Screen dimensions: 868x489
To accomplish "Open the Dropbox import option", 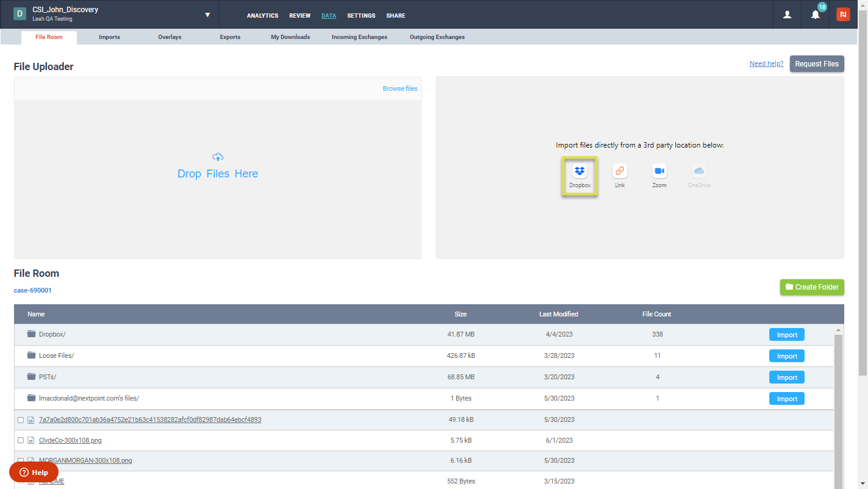I will (580, 176).
